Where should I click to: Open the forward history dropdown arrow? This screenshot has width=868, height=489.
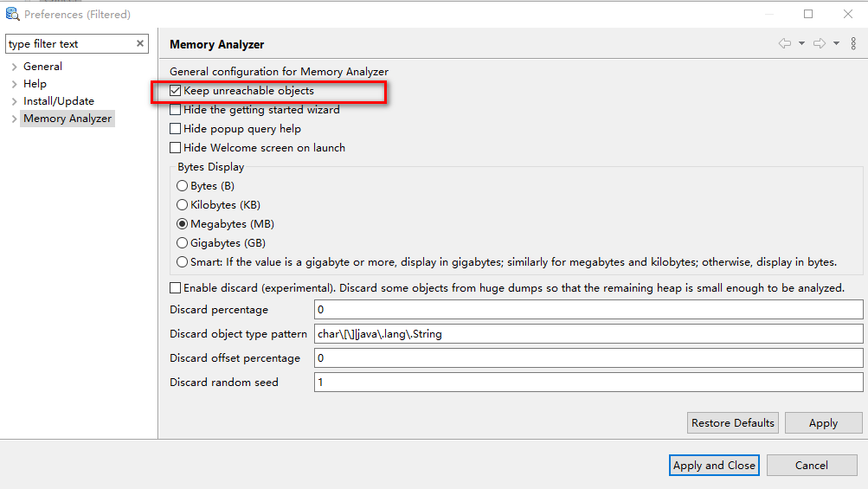point(837,43)
